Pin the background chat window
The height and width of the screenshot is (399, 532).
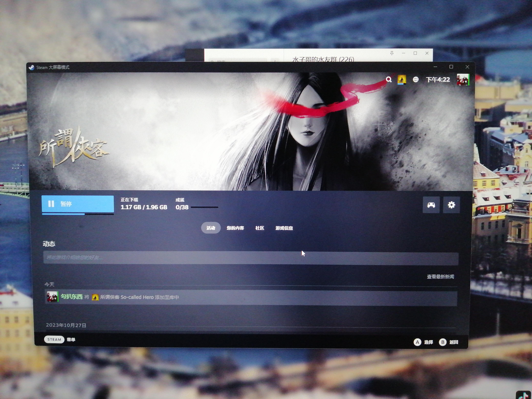click(x=392, y=53)
